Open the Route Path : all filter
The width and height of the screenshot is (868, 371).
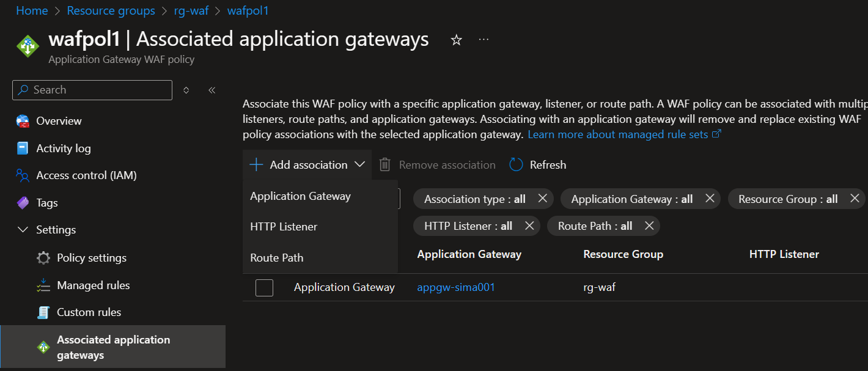tap(595, 226)
